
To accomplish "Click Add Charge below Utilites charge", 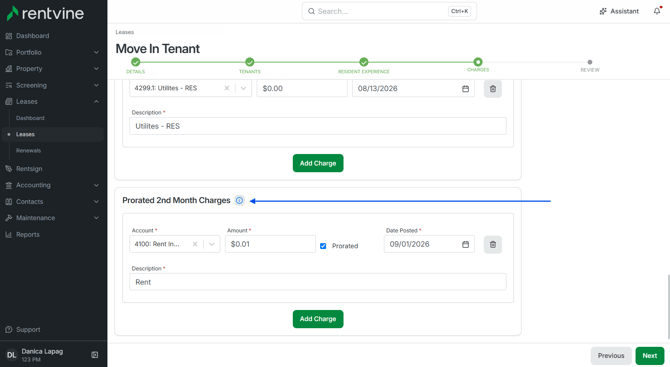I will [x=318, y=163].
